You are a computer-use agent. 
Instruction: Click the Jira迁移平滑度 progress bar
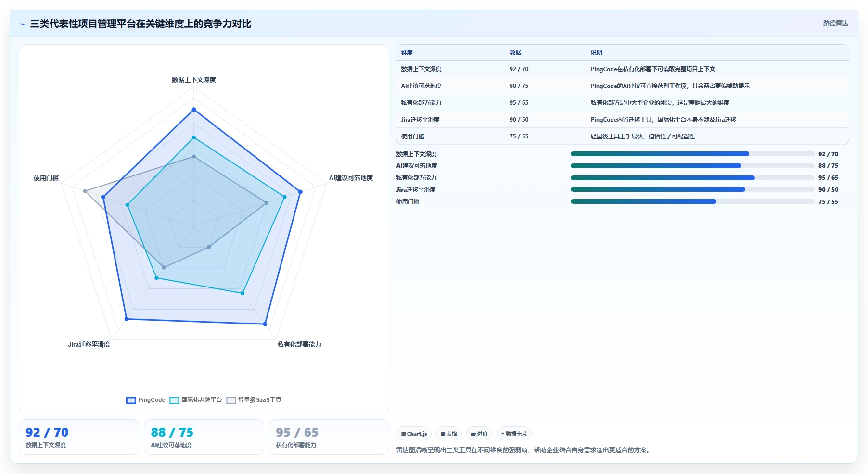pos(692,189)
